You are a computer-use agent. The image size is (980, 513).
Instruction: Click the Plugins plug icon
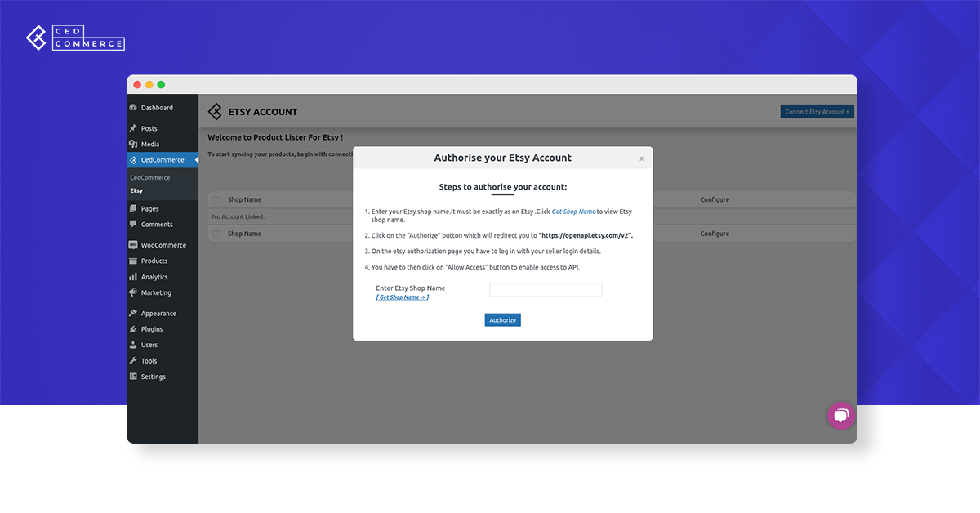[133, 329]
